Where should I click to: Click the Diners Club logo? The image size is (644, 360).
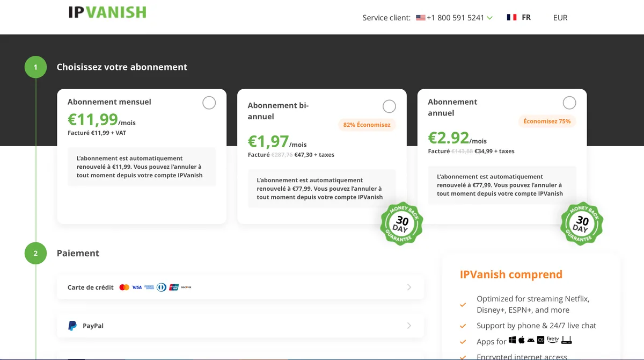pos(162,287)
